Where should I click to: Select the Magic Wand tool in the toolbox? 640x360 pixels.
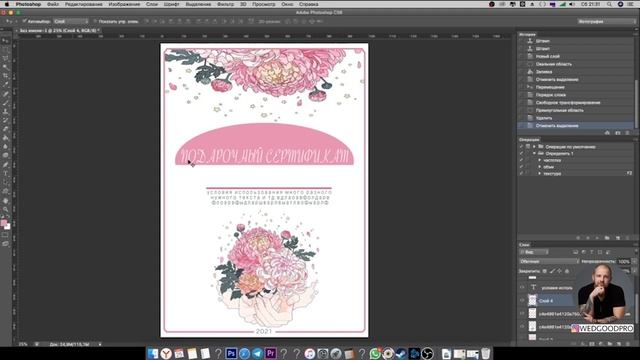pos(5,67)
